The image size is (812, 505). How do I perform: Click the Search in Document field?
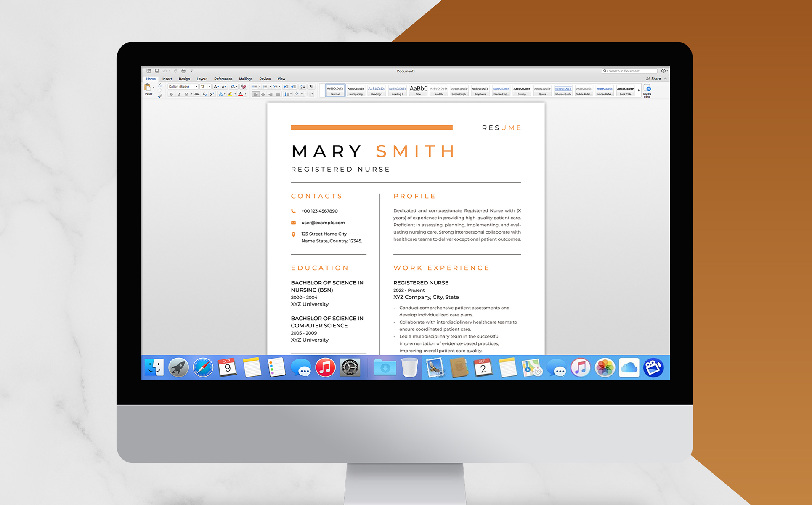(x=630, y=71)
